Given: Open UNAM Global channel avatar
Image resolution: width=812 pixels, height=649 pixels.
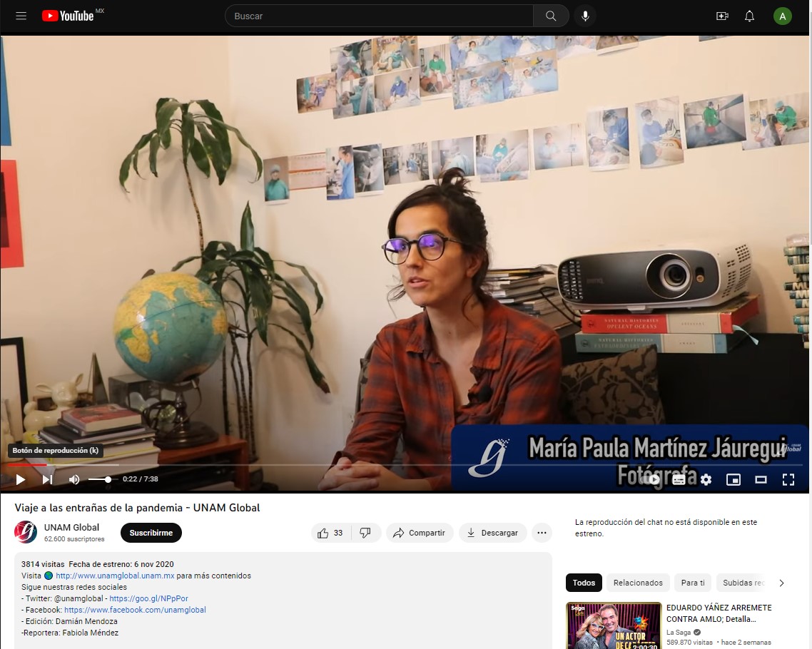Looking at the screenshot, I should coord(26,532).
